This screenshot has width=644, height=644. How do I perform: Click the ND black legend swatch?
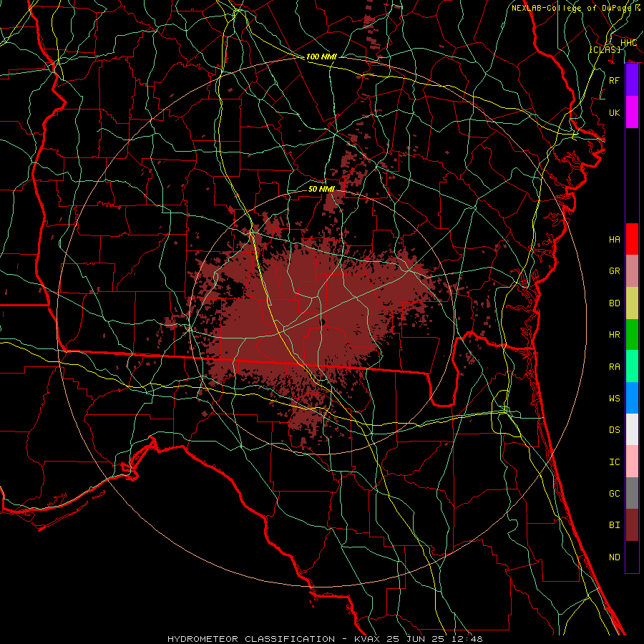(x=632, y=557)
